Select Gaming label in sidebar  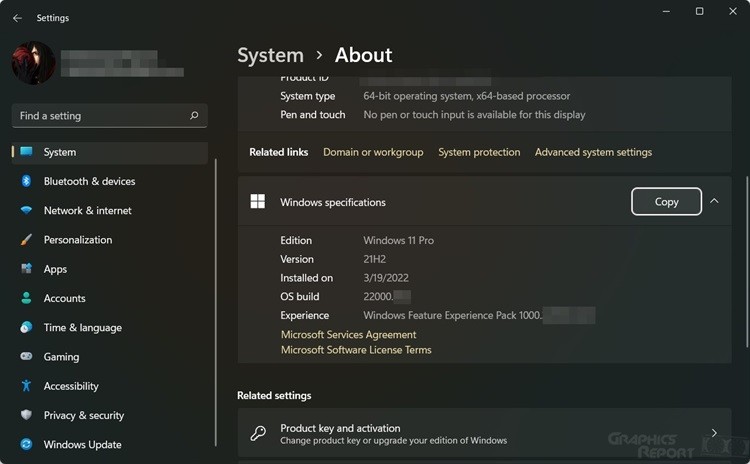(61, 357)
